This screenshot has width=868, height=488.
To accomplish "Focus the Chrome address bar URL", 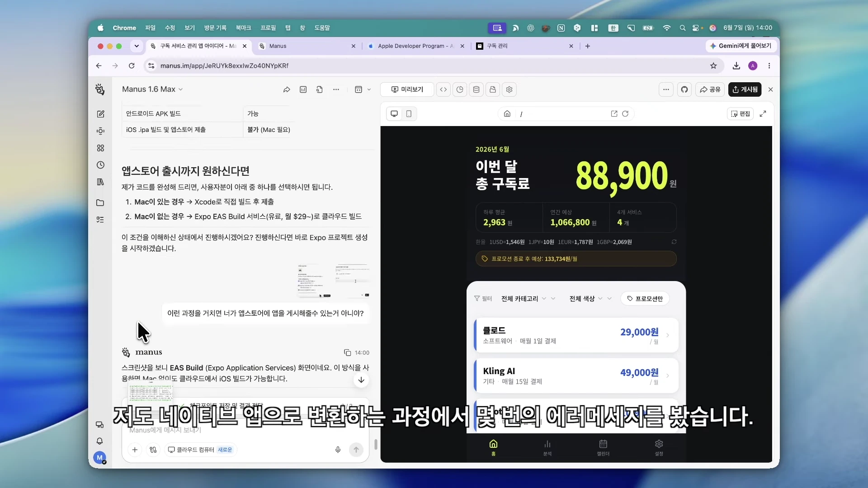I will pos(225,66).
